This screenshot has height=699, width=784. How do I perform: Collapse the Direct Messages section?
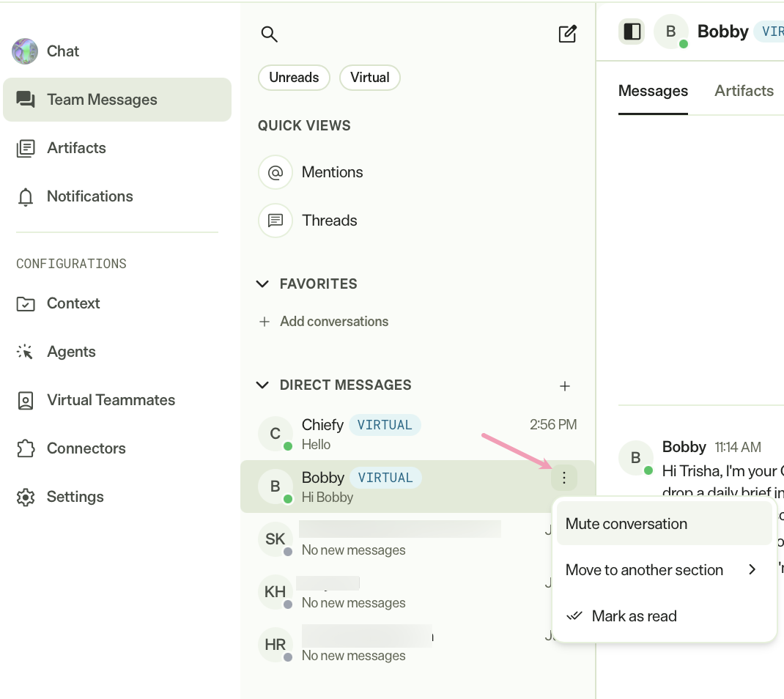[x=262, y=385]
